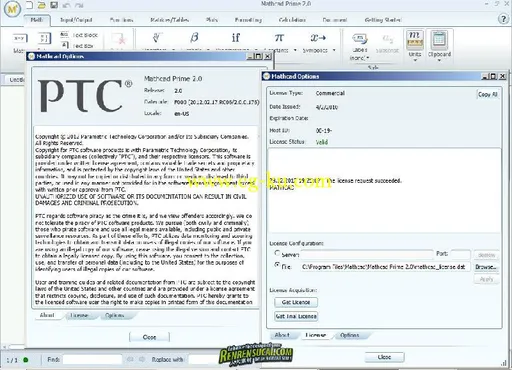
Task: Open the Symbolics x-arrow icon
Action: [x=318, y=38]
